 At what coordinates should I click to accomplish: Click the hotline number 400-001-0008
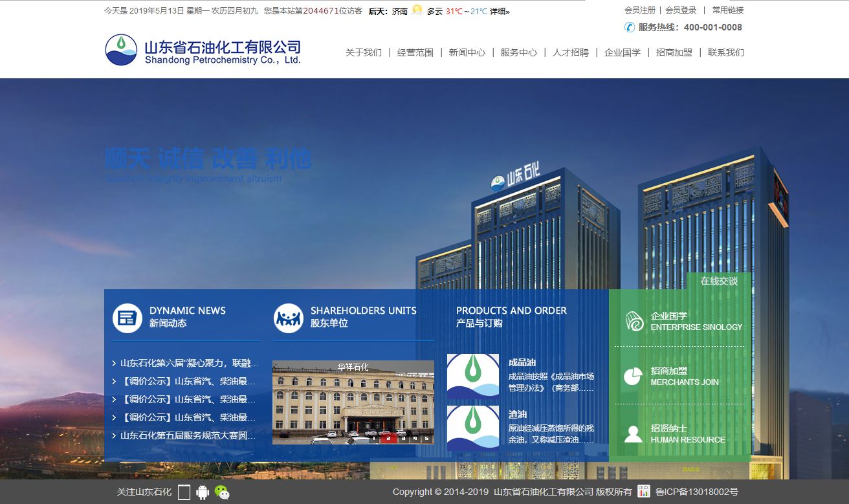pos(713,27)
